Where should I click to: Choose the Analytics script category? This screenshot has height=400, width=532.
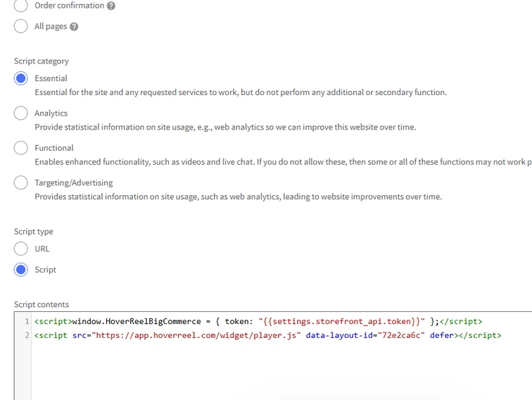pyautogui.click(x=20, y=113)
